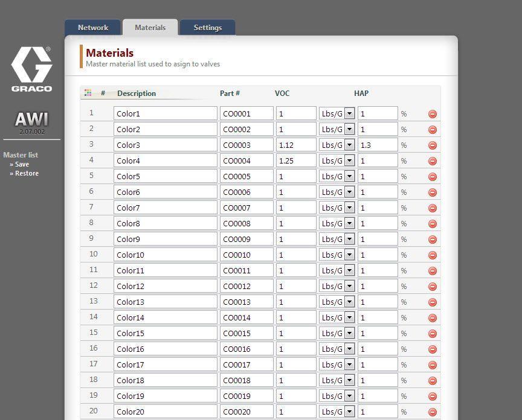Click the CO0017 part number field
The height and width of the screenshot is (420, 522).
pyautogui.click(x=246, y=364)
